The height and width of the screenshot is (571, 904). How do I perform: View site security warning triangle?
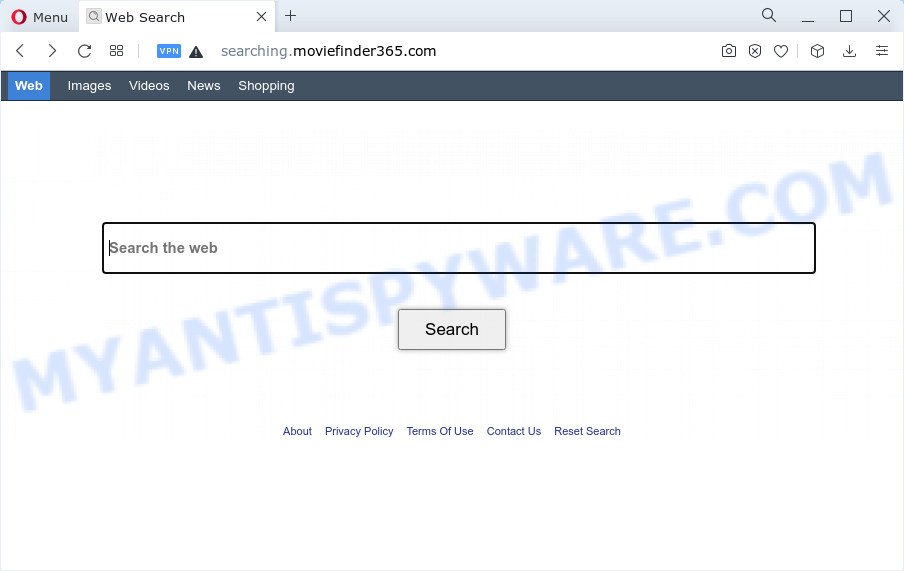coord(196,51)
